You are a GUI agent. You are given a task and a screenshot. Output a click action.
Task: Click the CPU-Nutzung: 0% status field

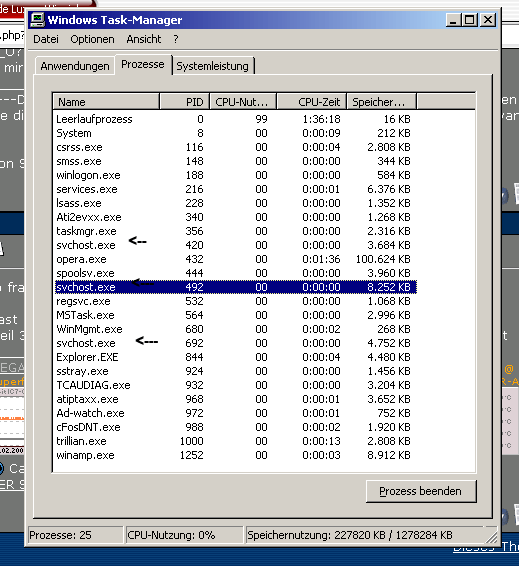click(x=184, y=535)
